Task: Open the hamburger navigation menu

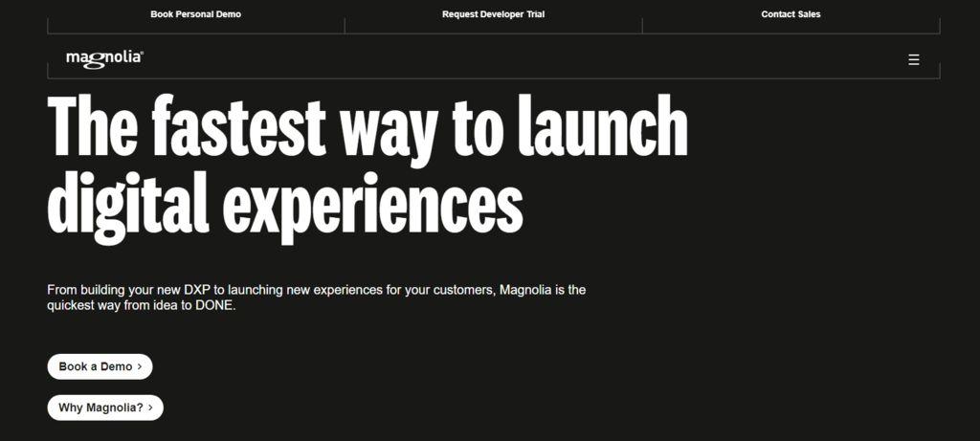Action: [x=913, y=60]
